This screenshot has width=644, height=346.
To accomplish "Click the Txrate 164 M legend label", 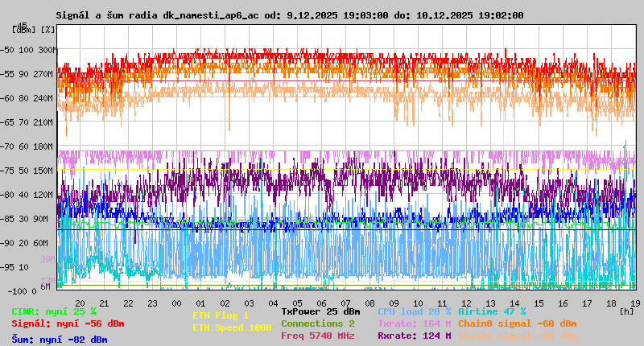I will [x=414, y=323].
